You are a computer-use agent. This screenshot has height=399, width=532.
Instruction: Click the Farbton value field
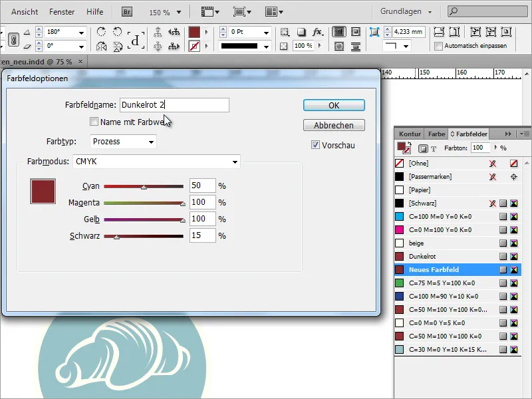coord(480,148)
